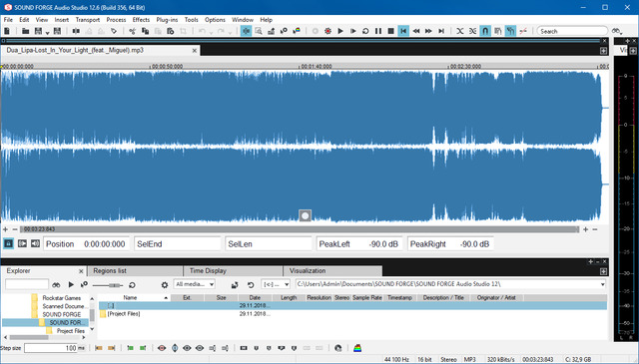Jump to end with the skip-to-end button

pyautogui.click(x=441, y=31)
